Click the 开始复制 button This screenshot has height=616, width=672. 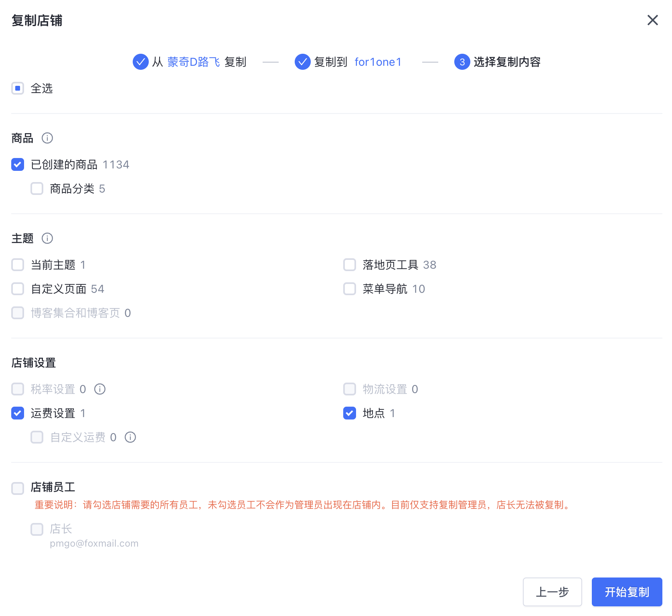[x=627, y=592]
